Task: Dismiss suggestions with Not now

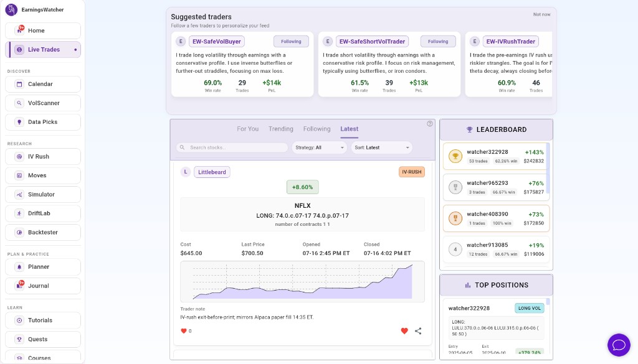Action: (541, 14)
